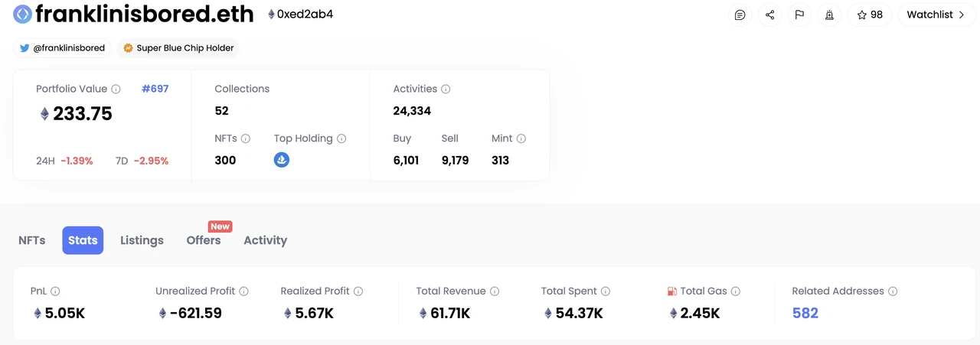
Task: Click the siren alert icon
Action: coord(829,15)
